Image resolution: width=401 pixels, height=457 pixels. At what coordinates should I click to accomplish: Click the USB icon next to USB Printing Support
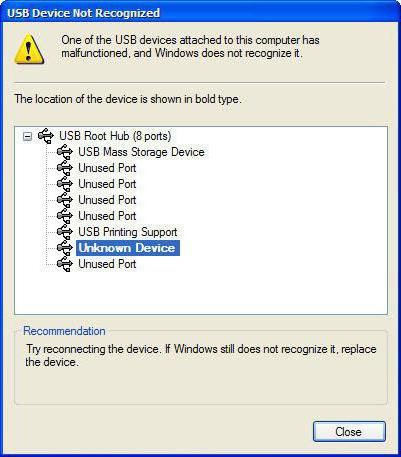pyautogui.click(x=64, y=232)
